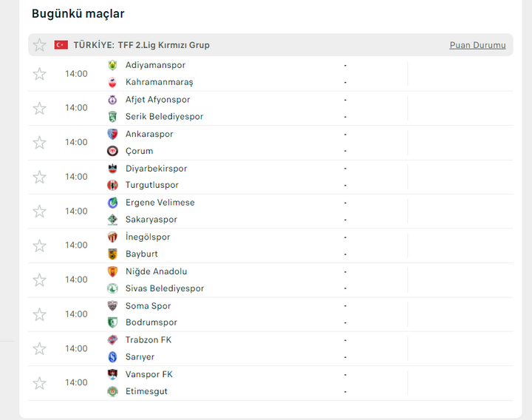
Task: Click the Bodrumspor team crest
Action: tap(112, 322)
